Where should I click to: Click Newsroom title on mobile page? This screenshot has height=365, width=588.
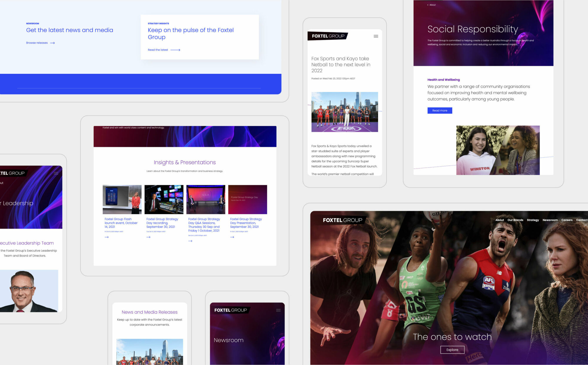coord(228,340)
